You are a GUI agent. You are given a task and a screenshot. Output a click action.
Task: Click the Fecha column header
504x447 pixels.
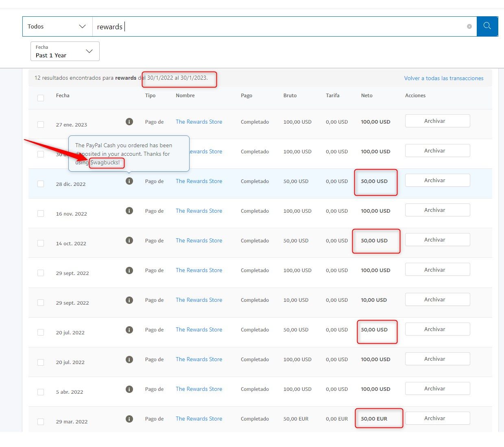point(63,96)
